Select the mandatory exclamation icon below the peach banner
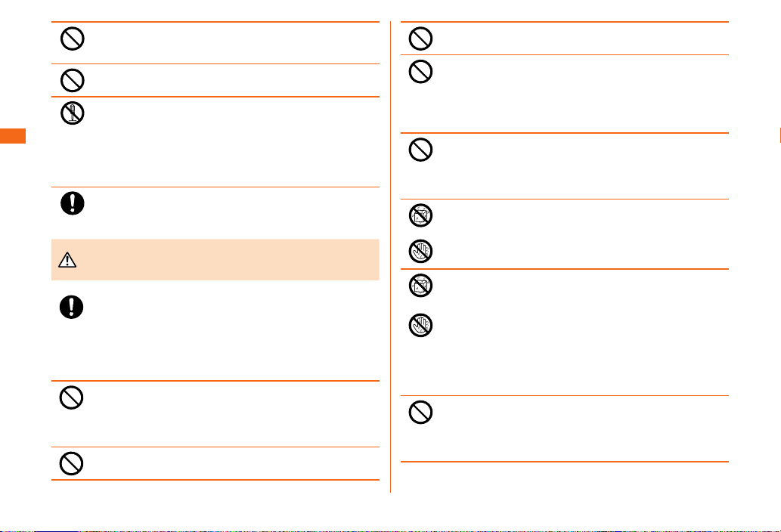 tap(71, 307)
